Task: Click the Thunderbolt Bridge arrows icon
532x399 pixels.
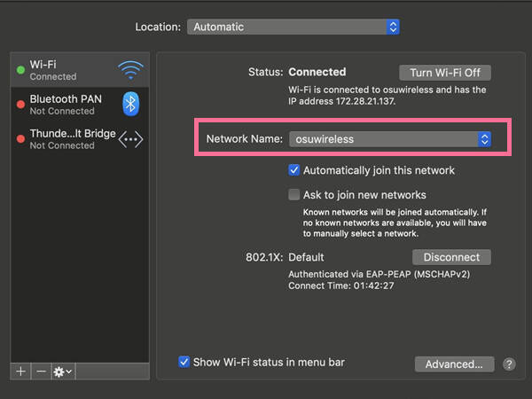Action: [130, 139]
